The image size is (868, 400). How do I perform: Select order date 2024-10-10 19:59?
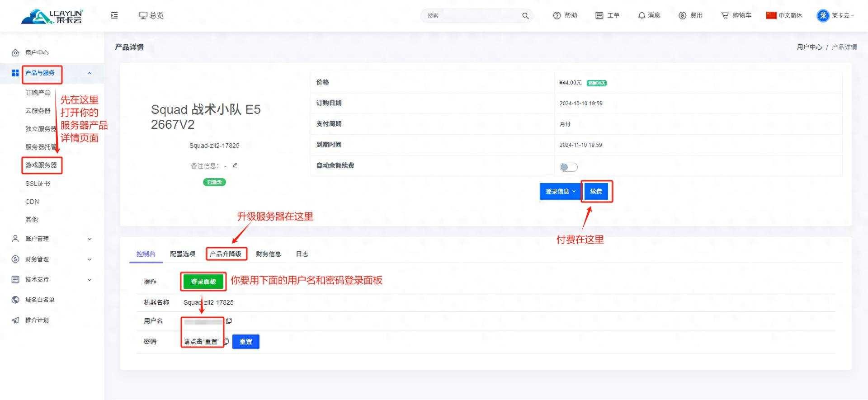click(x=581, y=104)
